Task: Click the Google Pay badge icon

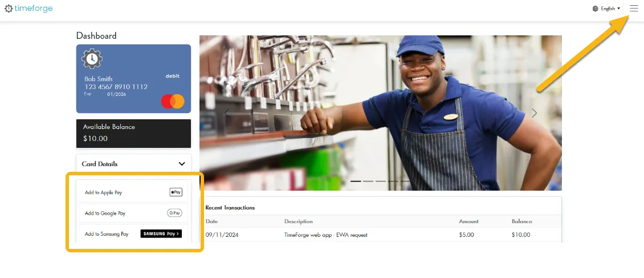Action: coord(174,213)
